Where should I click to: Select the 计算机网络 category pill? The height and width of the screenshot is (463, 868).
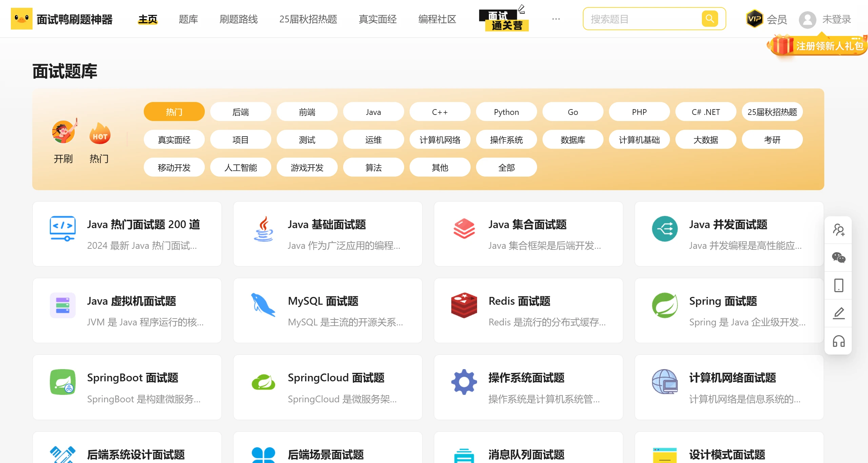pos(440,140)
